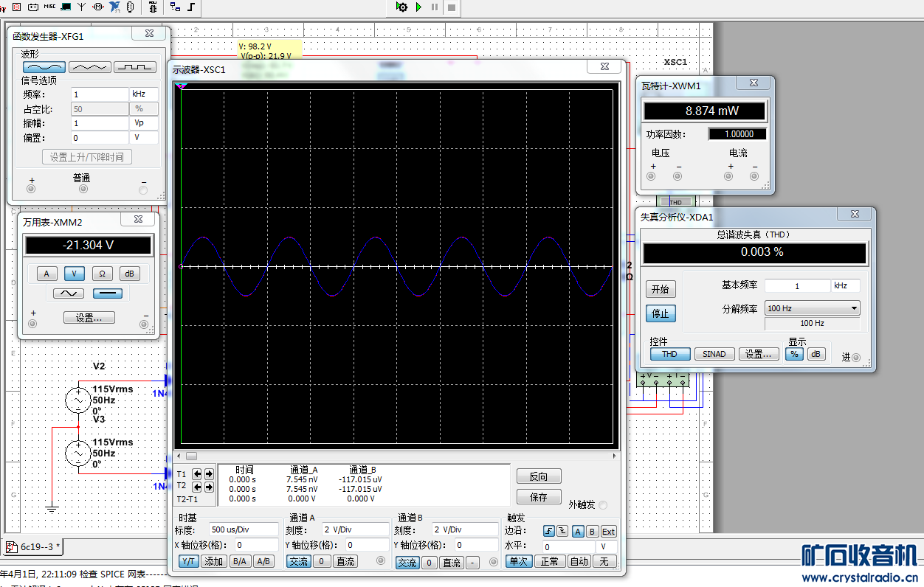Open frequency unit kHz dropdown in XFG1

(x=144, y=94)
